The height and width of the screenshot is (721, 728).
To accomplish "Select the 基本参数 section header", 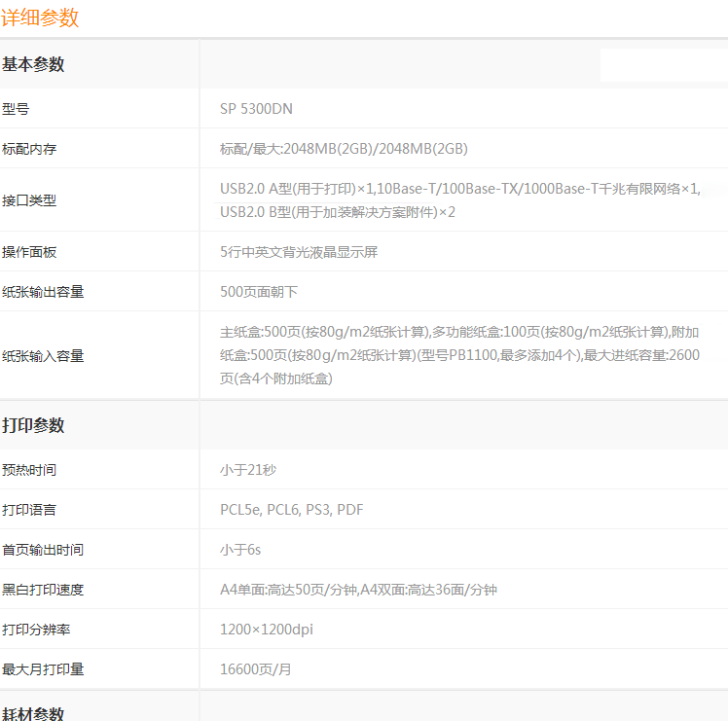I will (33, 64).
